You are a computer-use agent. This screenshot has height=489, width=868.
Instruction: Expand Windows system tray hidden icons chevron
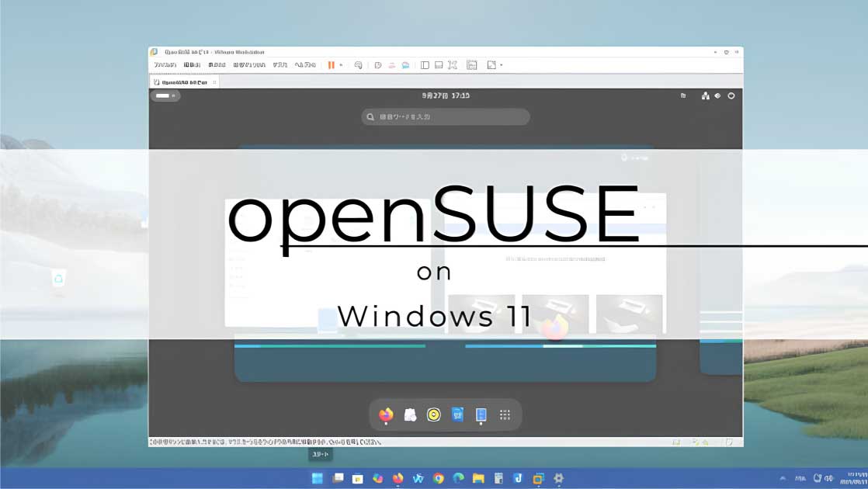point(782,478)
